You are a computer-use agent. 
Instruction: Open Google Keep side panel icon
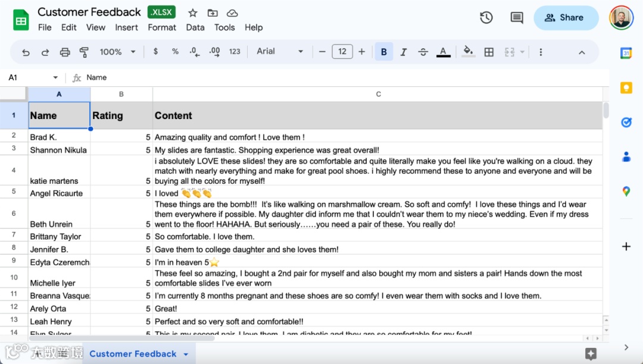pos(626,87)
